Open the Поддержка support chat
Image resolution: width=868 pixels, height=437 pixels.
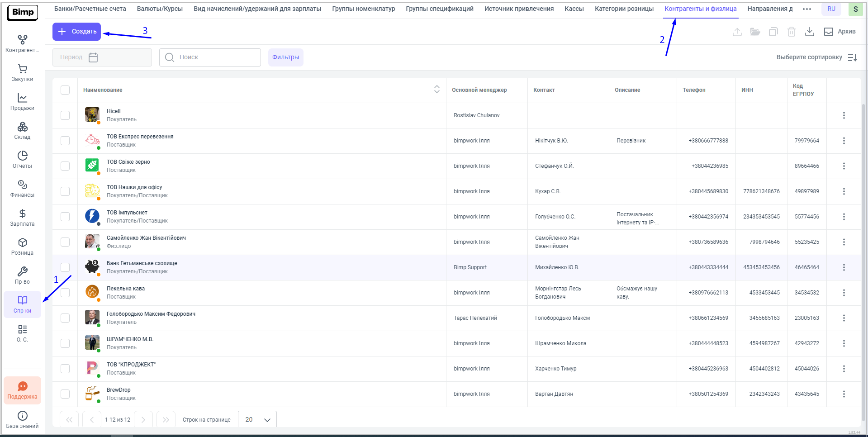(x=22, y=390)
